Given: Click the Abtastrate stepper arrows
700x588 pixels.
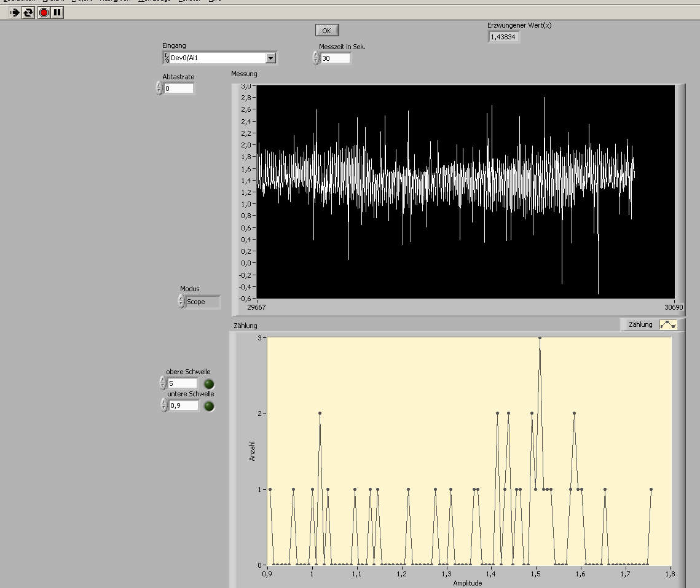Looking at the screenshot, I should [159, 88].
